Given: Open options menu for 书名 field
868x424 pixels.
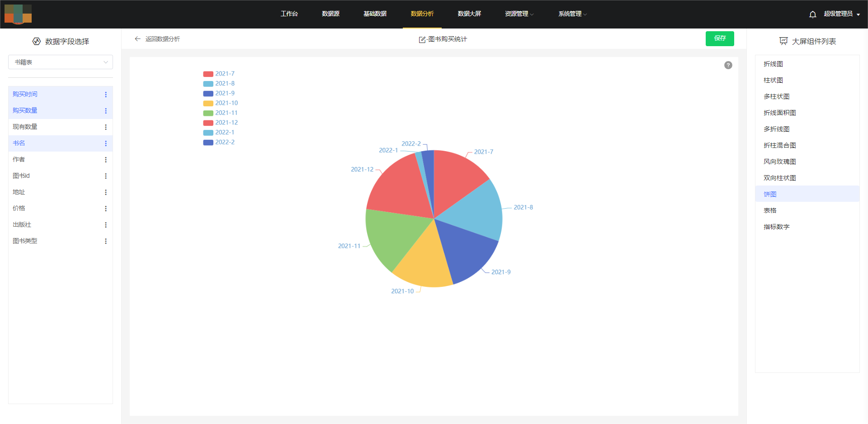Looking at the screenshot, I should [106, 143].
